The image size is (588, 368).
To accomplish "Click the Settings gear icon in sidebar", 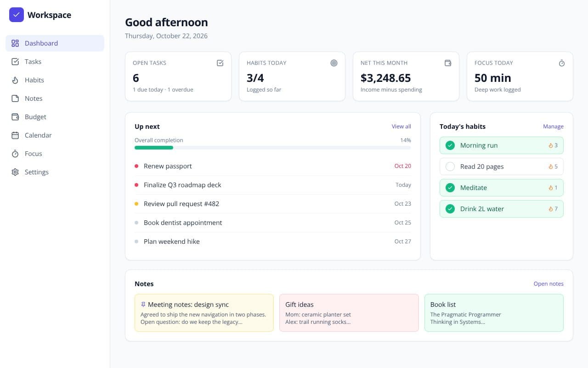I will coord(15,172).
